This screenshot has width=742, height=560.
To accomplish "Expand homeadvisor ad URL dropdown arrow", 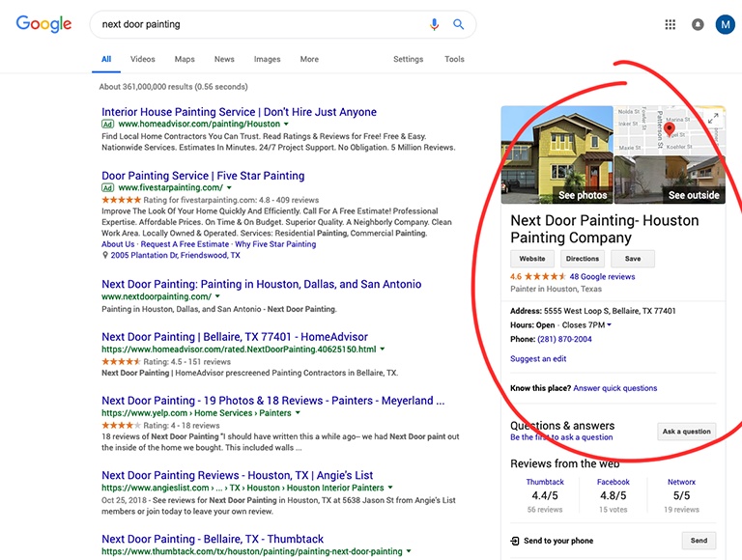I will 286,124.
